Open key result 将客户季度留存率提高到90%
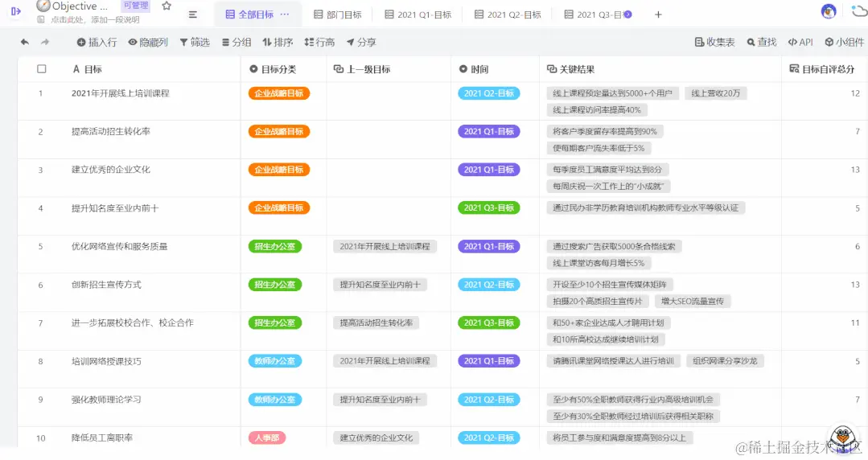The width and height of the screenshot is (868, 460). [x=604, y=132]
